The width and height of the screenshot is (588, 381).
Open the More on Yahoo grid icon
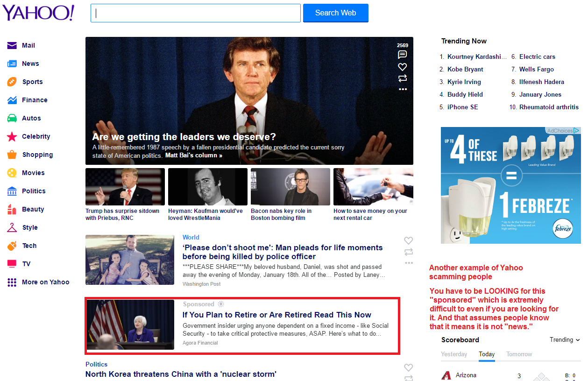coord(12,282)
